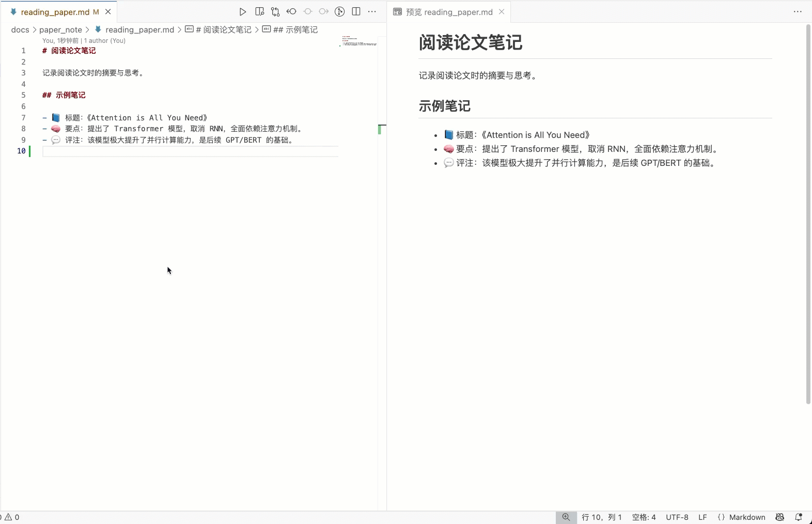Expand breadcrumb '# 阅读论文笔记' symbol
The height and width of the screenshot is (524, 812).
point(218,29)
